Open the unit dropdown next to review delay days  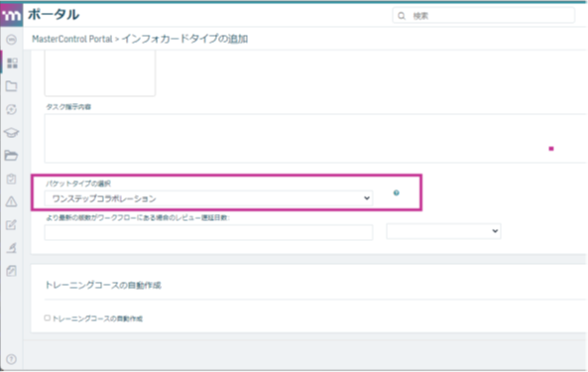pos(443,231)
